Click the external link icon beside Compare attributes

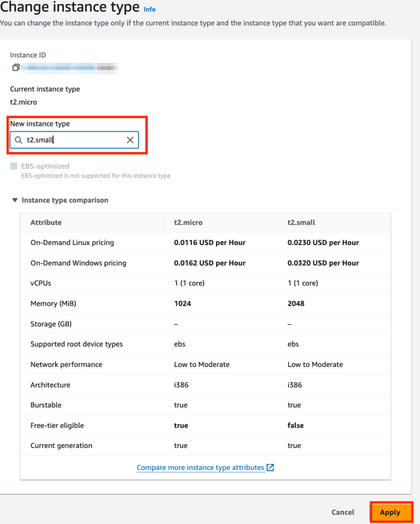(270, 468)
